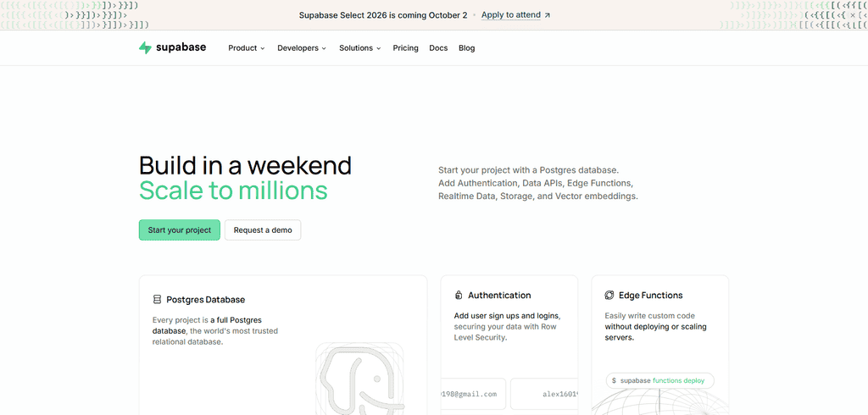Viewport: 868px width, 415px height.
Task: Click the 'Supabase Select 2026 is coming October 2' text
Action: tap(383, 15)
